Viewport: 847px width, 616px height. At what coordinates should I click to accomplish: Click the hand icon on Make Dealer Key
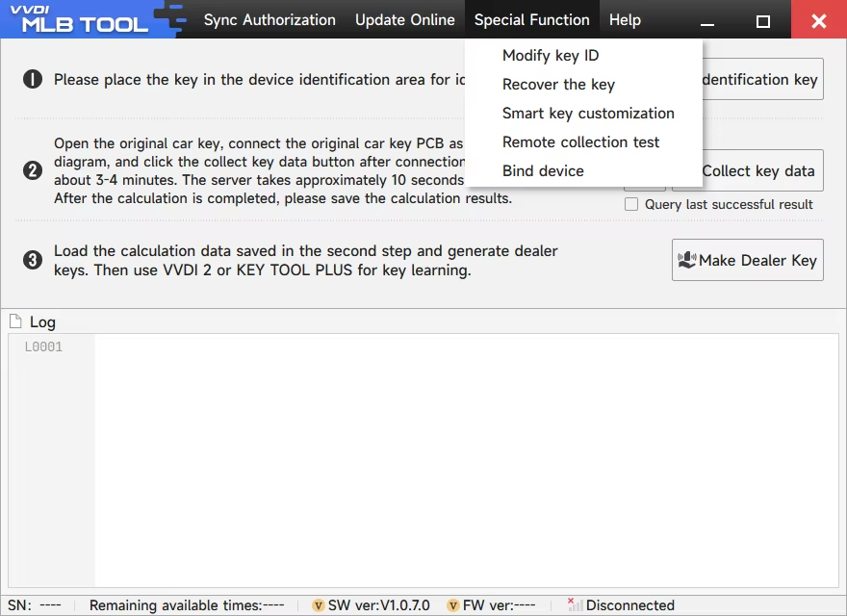click(x=687, y=260)
